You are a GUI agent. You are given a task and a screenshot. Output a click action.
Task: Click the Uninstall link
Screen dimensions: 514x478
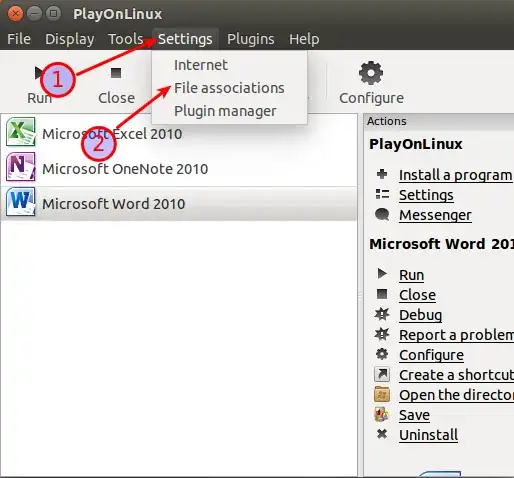[x=429, y=435]
